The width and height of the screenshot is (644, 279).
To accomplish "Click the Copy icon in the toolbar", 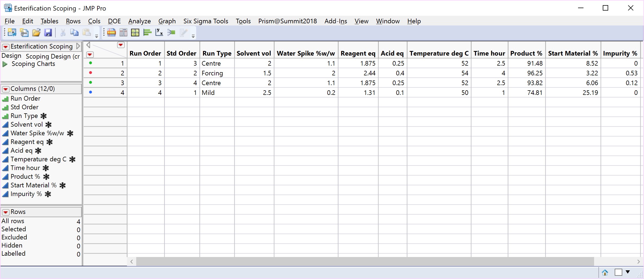I will 74,33.
